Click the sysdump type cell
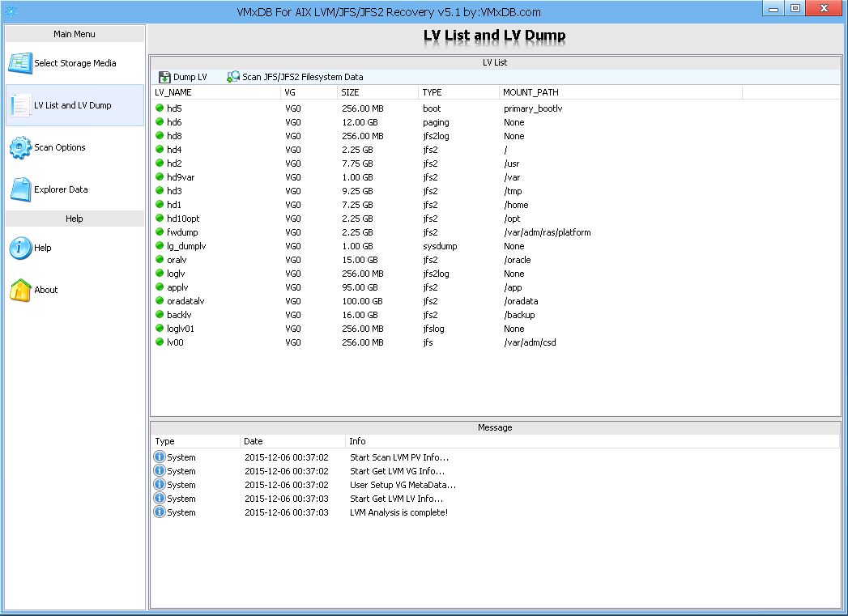Viewport: 848px width, 616px height. tap(441, 246)
